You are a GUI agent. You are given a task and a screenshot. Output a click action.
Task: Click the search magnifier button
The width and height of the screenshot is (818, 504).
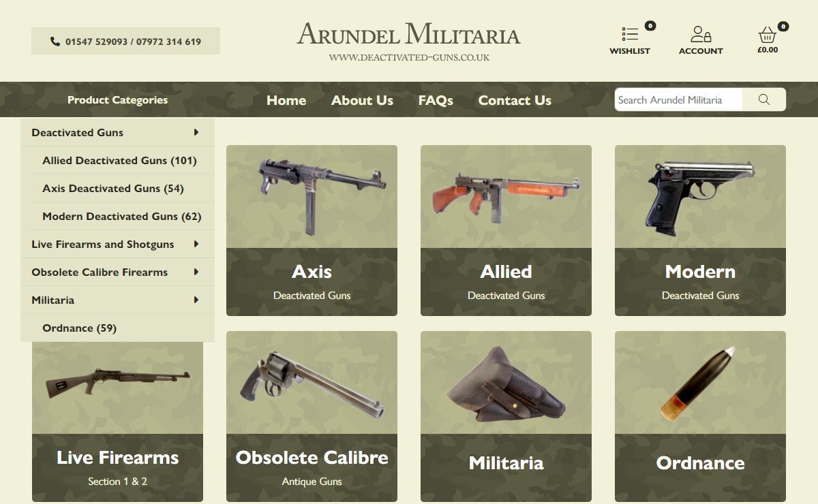tap(764, 99)
